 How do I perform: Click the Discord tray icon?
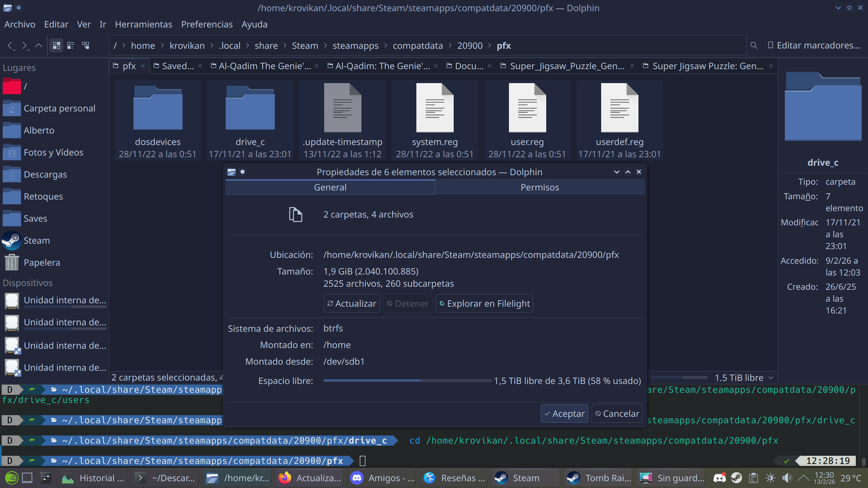click(x=719, y=478)
